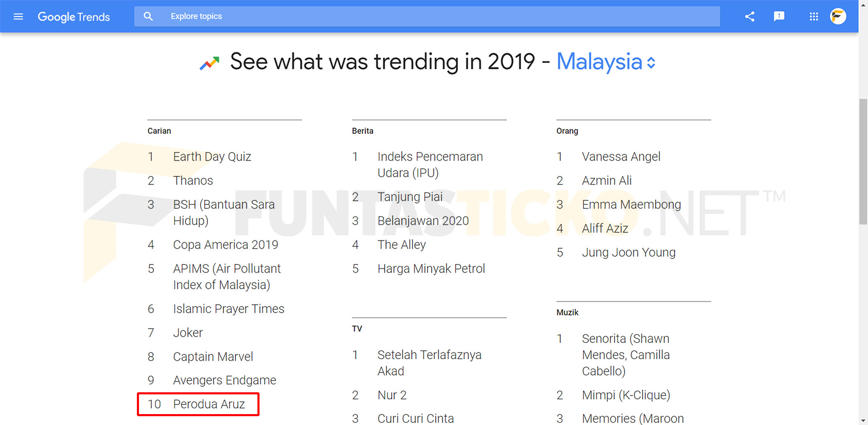Click Senorita (Shawn Mendes, Camilla Cabello) entry

tap(626, 355)
